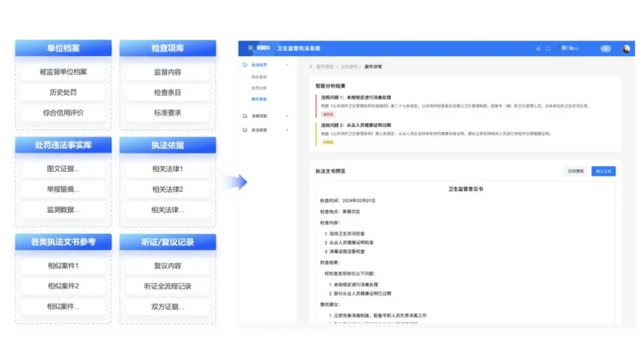The width and height of the screenshot is (644, 359).
Task: Open the 法规匹配 sidebar menu
Action: (259, 116)
